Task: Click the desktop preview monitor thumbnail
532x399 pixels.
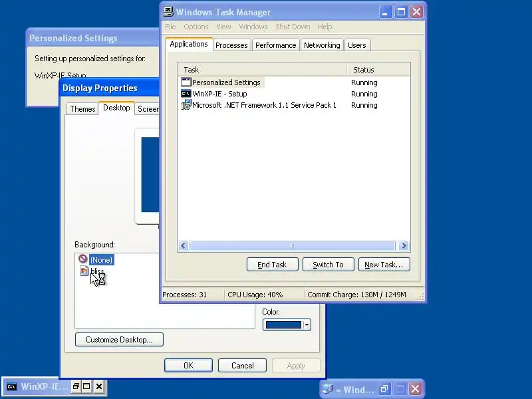Action: click(147, 176)
